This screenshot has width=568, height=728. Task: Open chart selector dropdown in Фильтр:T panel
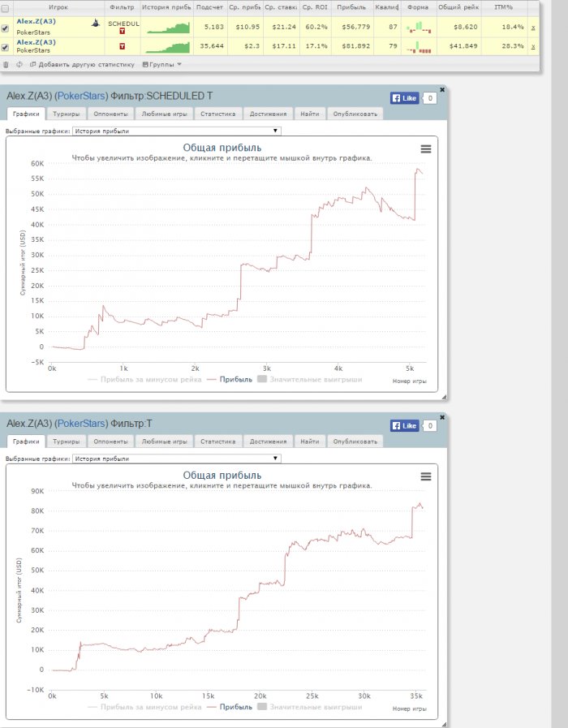click(177, 459)
